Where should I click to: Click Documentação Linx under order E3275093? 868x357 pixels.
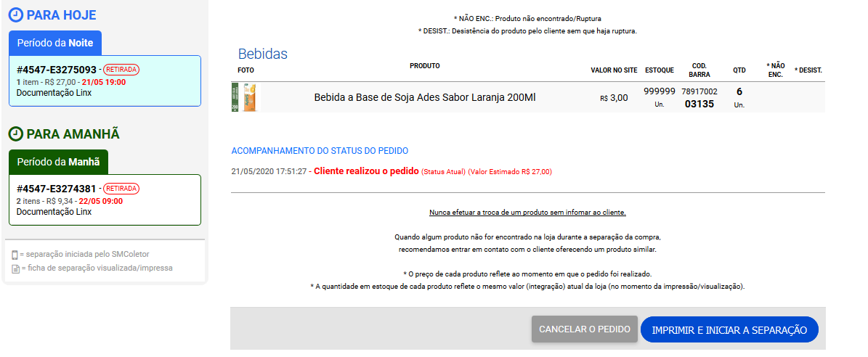[x=54, y=93]
